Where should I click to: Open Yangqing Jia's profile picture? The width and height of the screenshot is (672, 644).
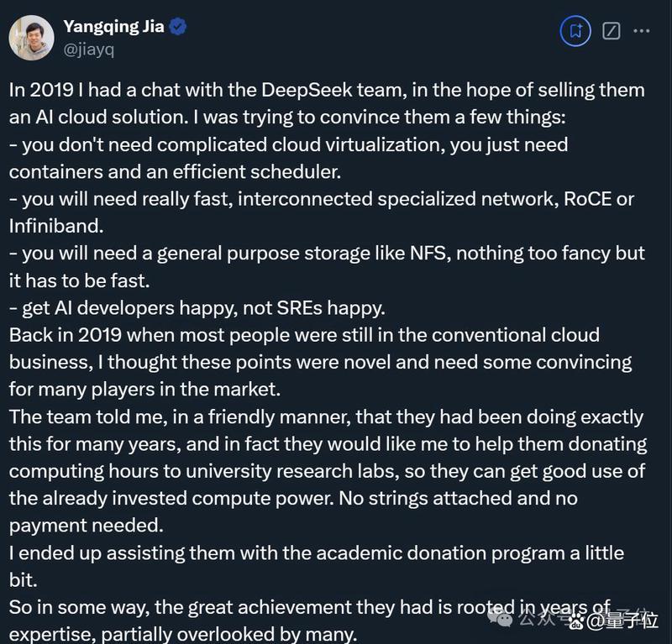click(x=31, y=38)
